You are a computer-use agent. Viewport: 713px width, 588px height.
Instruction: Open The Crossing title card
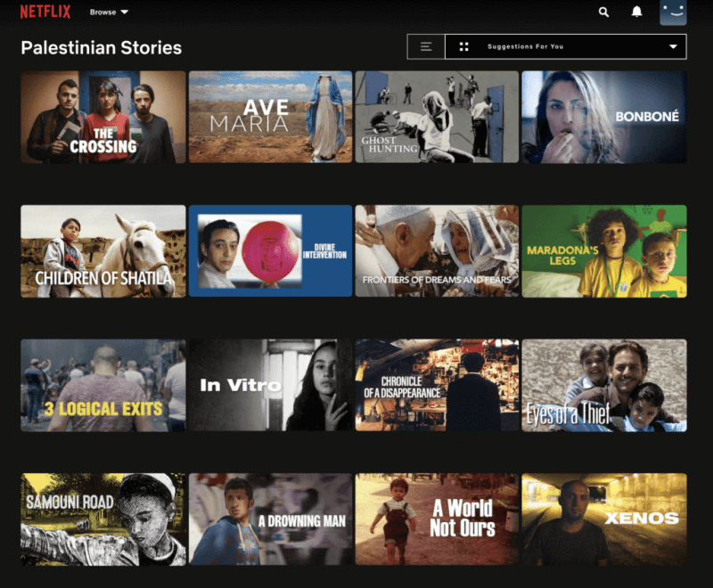coord(103,117)
